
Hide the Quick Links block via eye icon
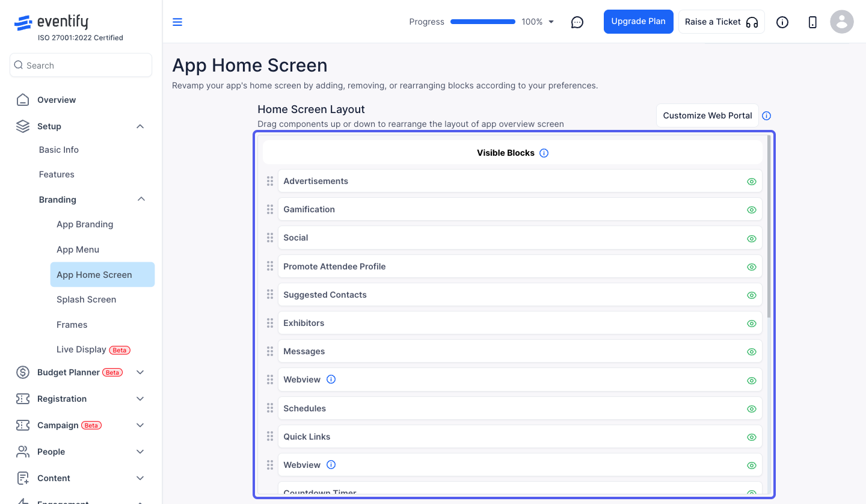751,437
